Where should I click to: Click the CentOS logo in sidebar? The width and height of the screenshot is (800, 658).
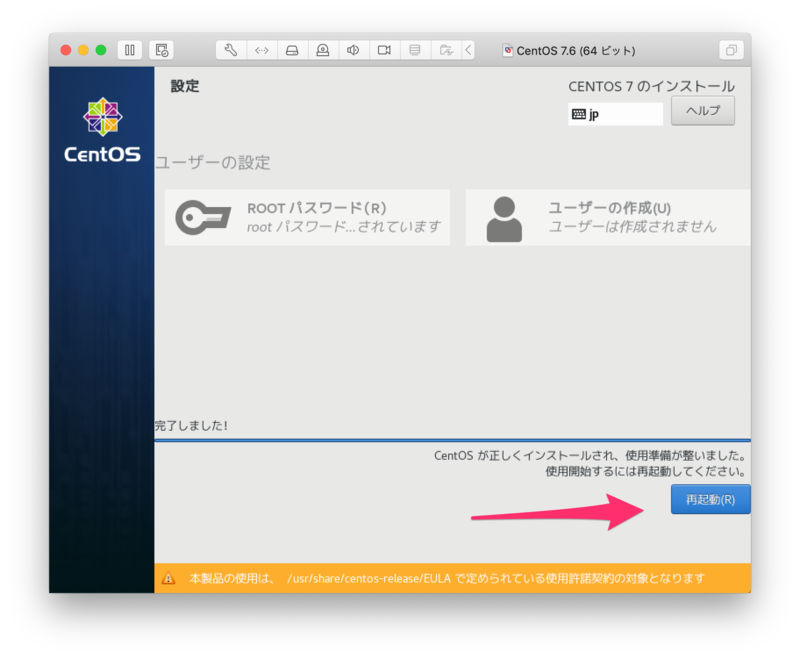(102, 131)
